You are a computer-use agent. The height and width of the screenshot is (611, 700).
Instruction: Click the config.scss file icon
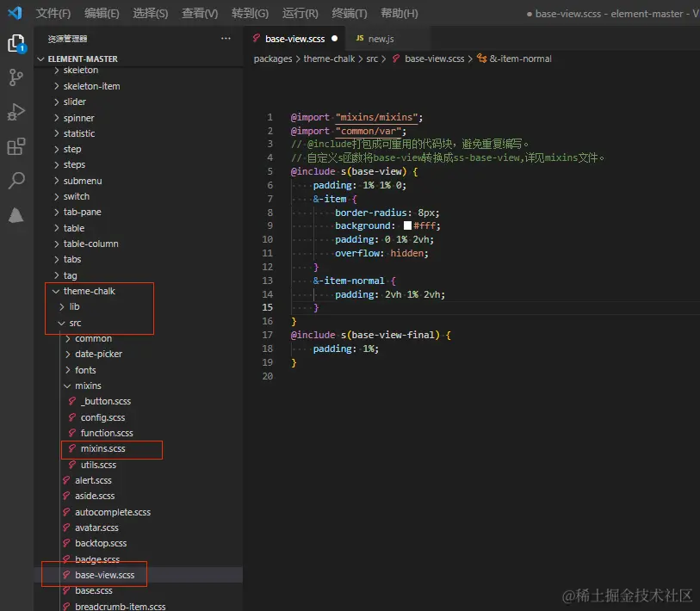pyautogui.click(x=71, y=417)
